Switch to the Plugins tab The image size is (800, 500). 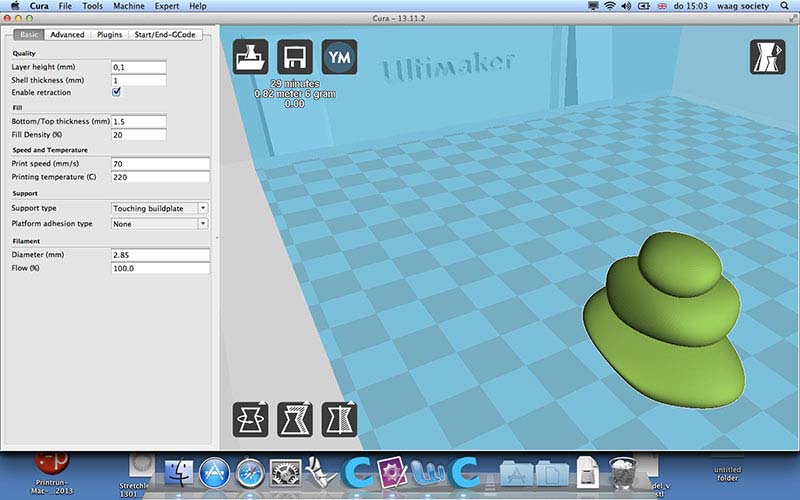(110, 35)
